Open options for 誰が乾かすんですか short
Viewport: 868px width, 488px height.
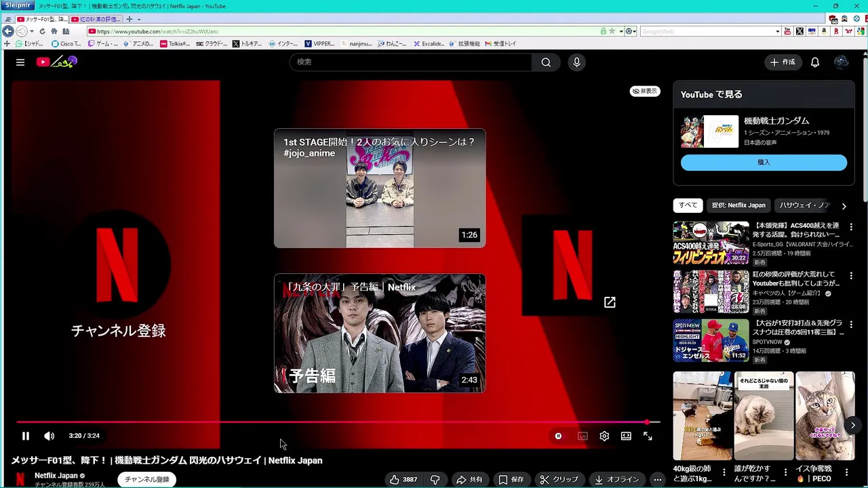pos(785,472)
